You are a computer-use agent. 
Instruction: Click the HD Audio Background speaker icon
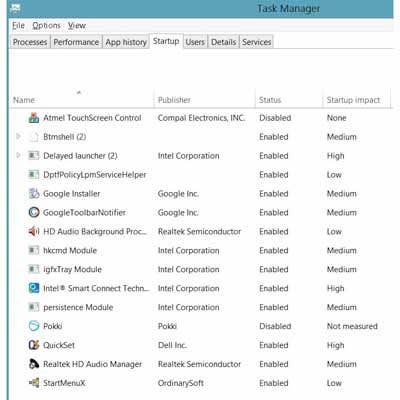click(x=34, y=231)
